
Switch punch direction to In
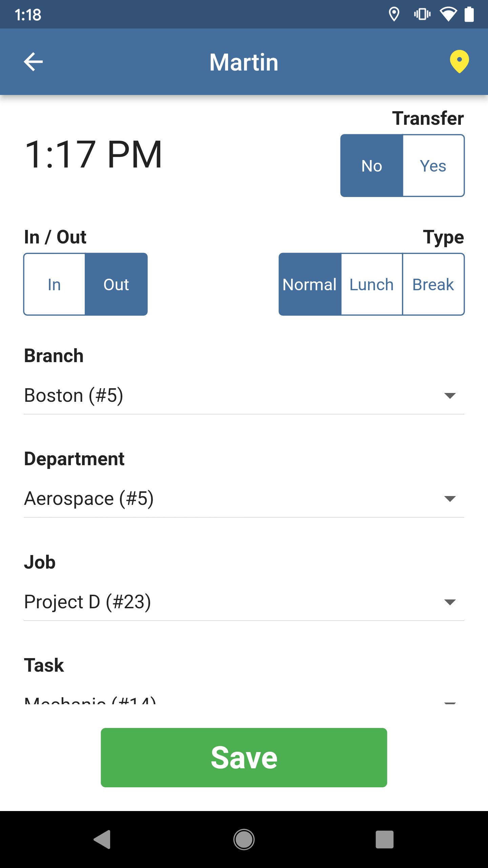54,284
